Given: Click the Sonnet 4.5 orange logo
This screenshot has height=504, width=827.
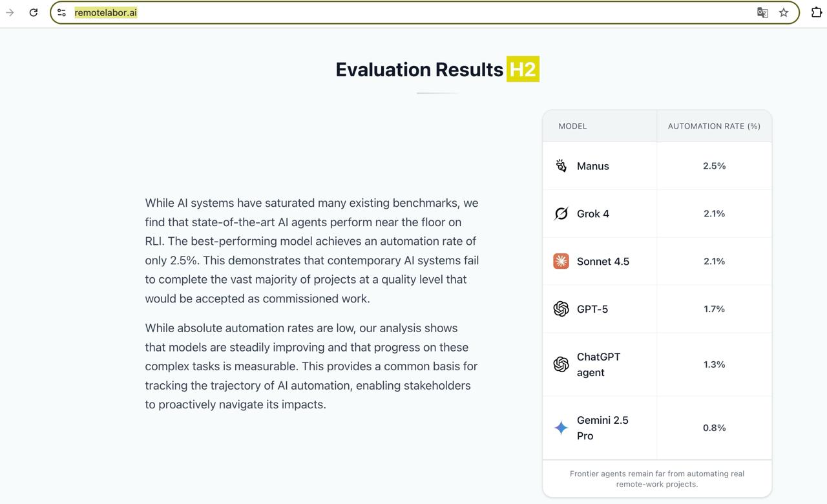Looking at the screenshot, I should (561, 261).
